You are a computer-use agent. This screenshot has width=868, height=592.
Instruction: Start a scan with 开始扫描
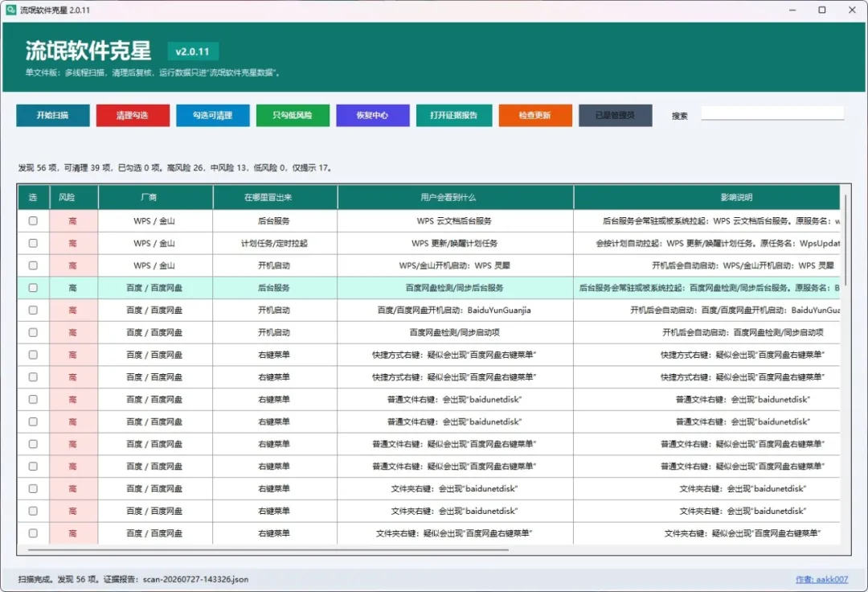(52, 115)
